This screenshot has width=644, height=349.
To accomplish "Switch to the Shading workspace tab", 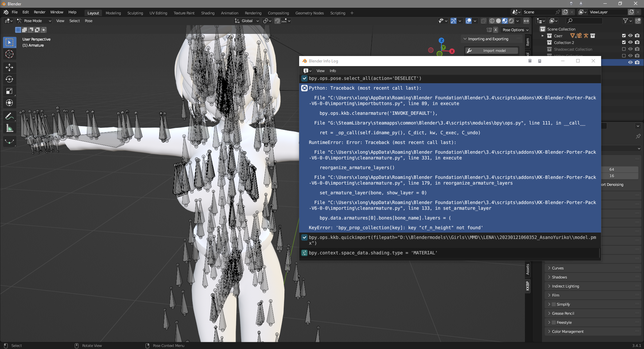I will coord(208,13).
